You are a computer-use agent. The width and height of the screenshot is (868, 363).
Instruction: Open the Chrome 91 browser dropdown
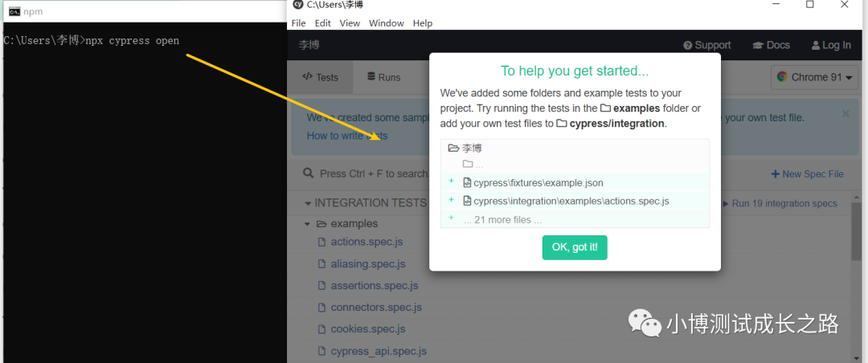tap(814, 77)
